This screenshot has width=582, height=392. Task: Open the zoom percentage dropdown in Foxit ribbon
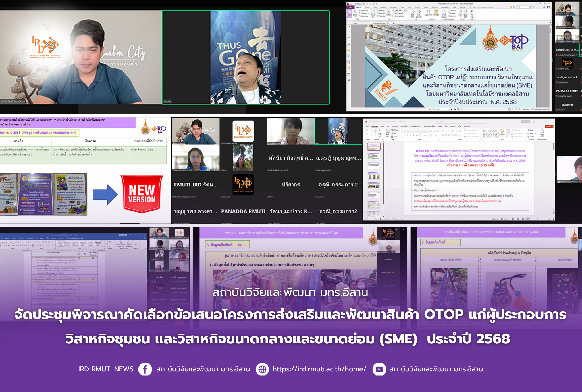404,11
